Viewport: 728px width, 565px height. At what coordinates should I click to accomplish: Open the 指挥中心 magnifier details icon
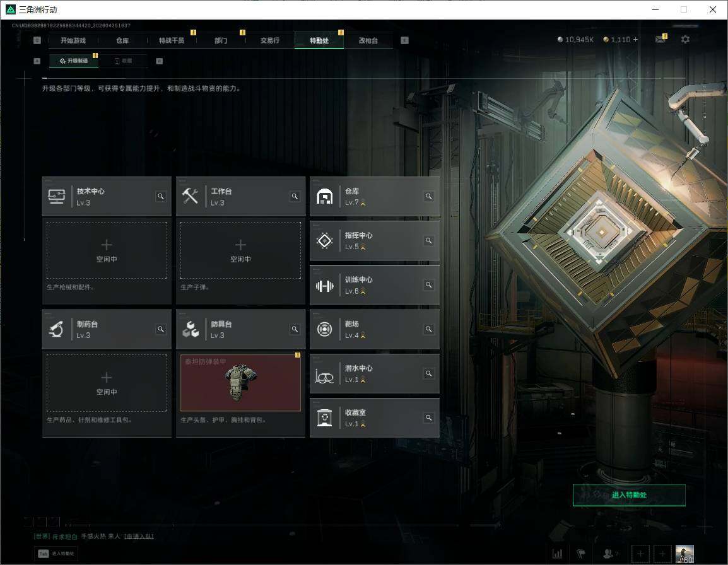pos(428,240)
